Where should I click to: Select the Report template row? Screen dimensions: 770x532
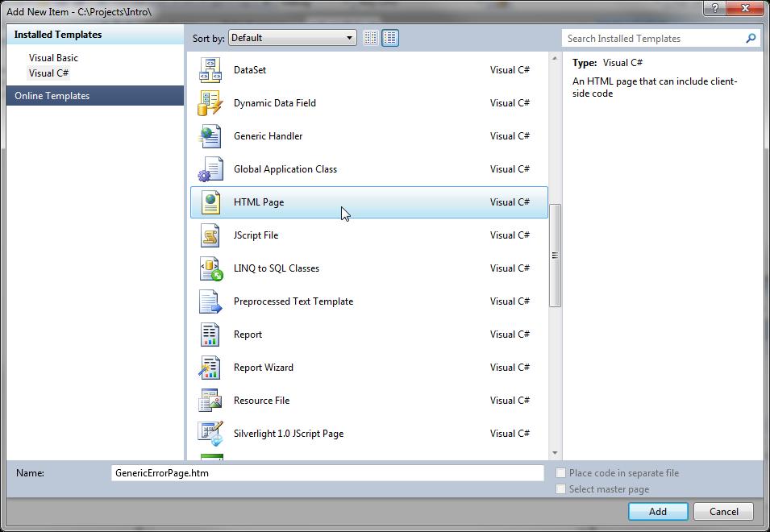tap(368, 335)
